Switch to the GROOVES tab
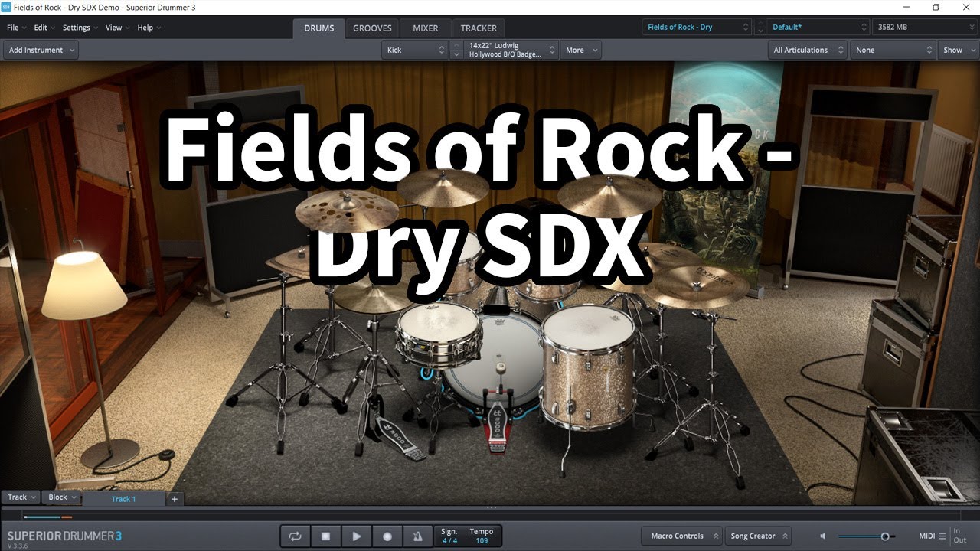This screenshot has width=980, height=551. pos(372,28)
